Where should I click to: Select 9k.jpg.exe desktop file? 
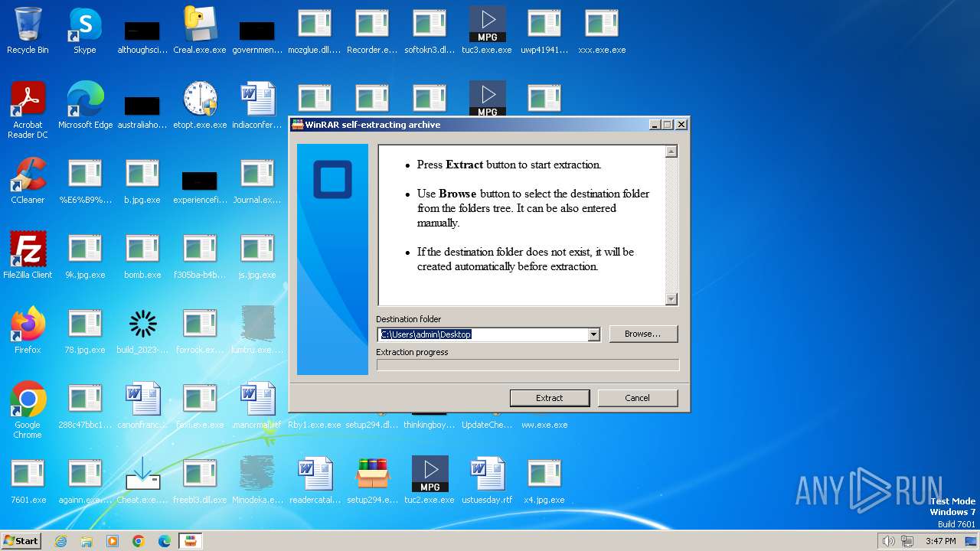coord(85,256)
